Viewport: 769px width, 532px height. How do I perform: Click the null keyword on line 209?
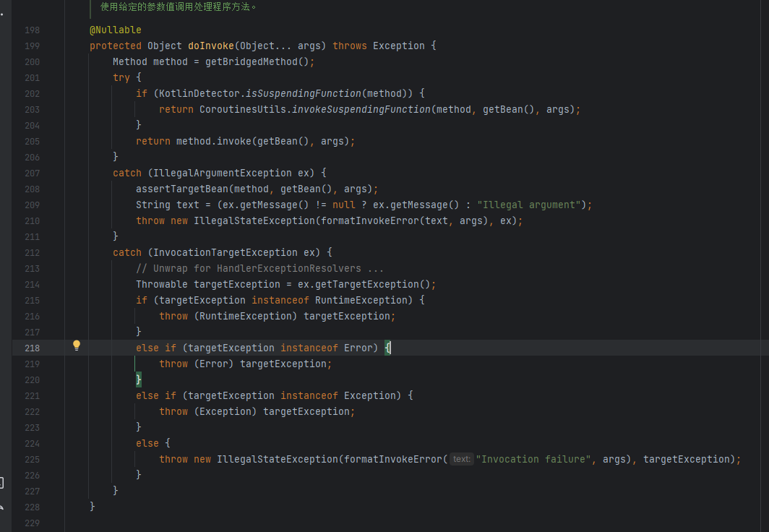344,205
